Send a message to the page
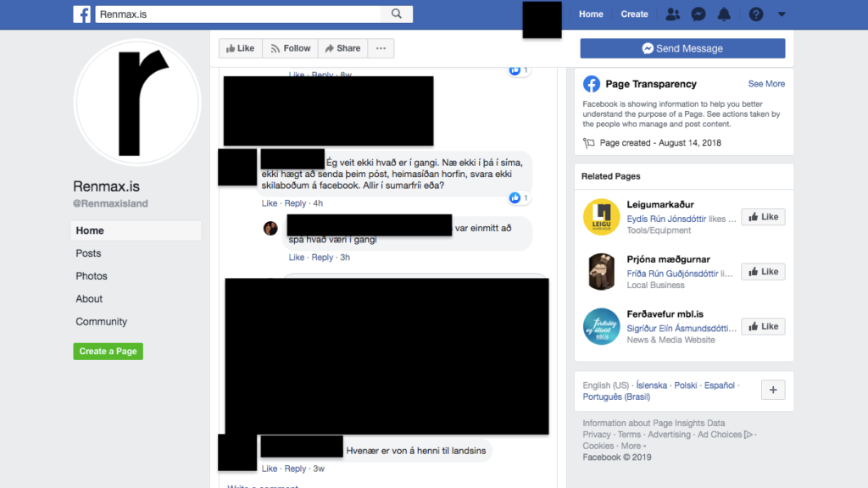The height and width of the screenshot is (488, 868). [682, 48]
